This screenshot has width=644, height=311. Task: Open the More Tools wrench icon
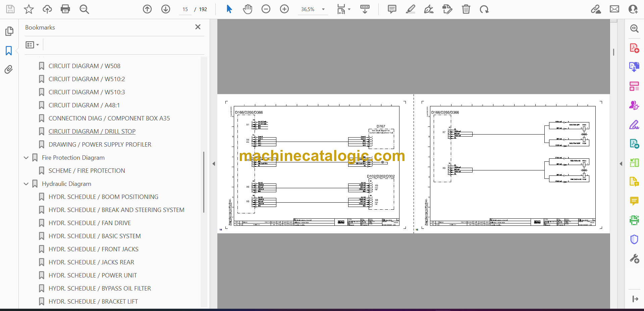(634, 258)
